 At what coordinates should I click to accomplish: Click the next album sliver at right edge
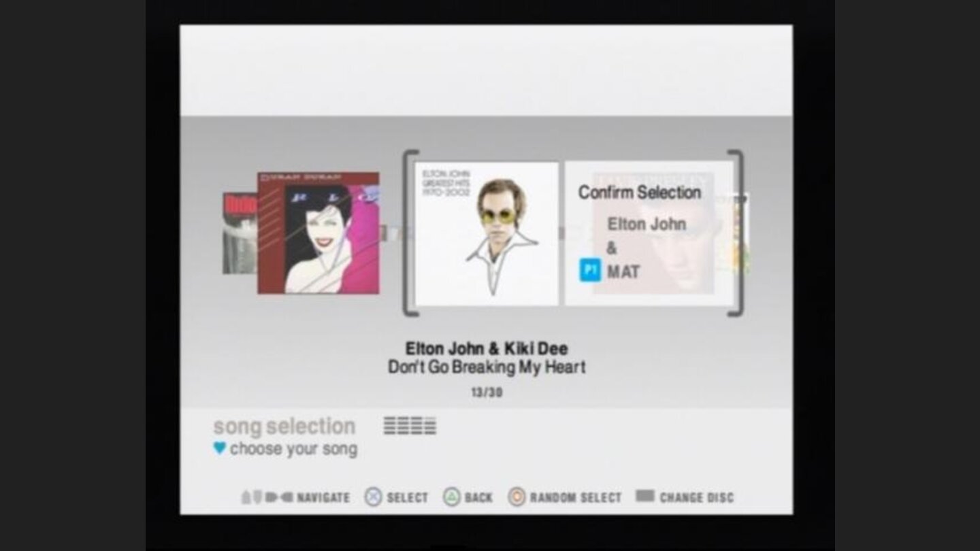[742, 233]
